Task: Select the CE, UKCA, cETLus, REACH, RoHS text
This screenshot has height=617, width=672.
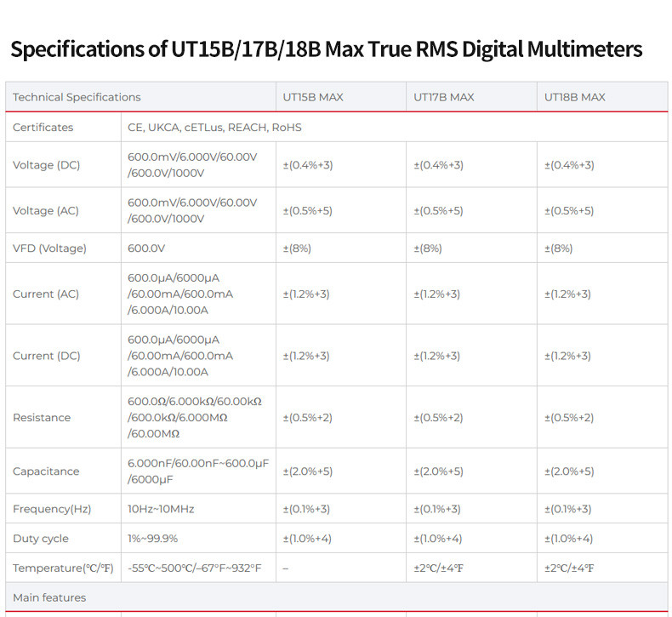Action: [x=214, y=128]
